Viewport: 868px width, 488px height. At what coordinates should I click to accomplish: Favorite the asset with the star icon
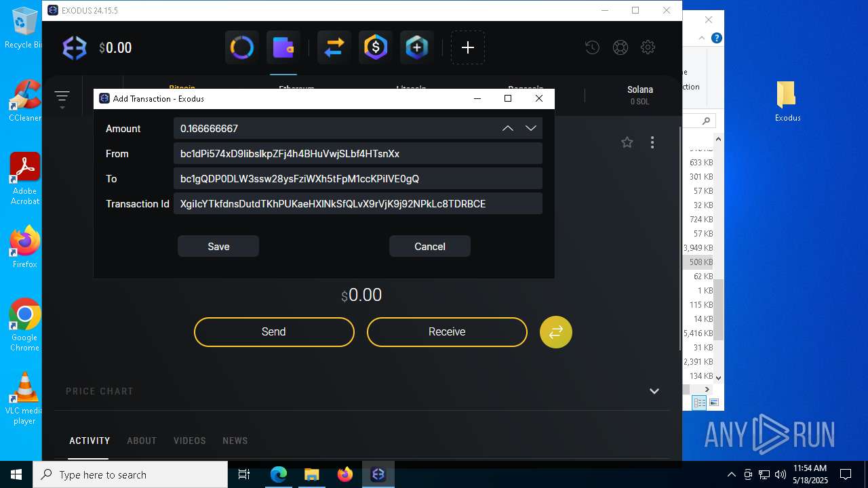(627, 142)
